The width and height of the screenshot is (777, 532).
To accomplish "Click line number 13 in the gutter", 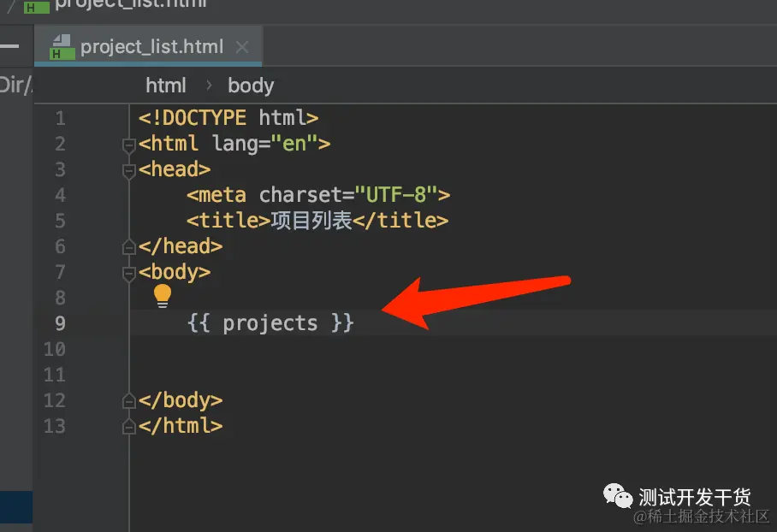I will pos(55,426).
